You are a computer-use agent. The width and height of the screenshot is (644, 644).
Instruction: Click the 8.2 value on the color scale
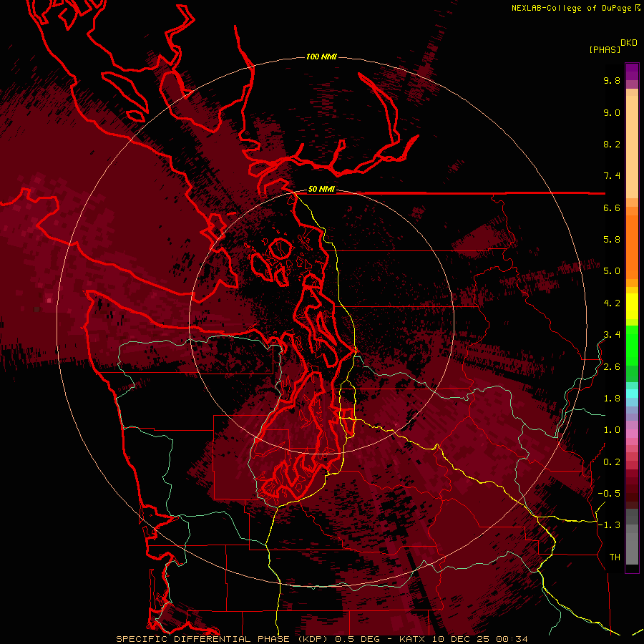click(612, 144)
